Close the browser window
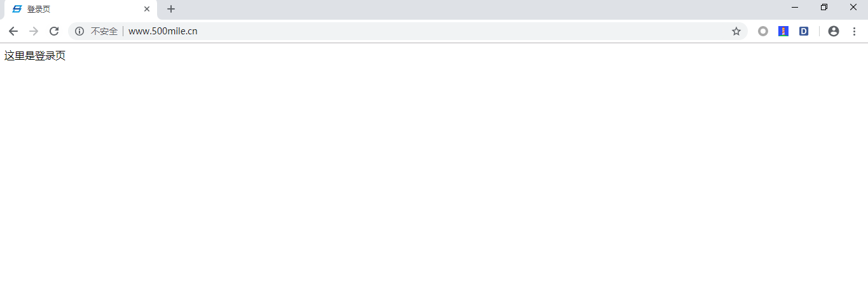This screenshot has width=868, height=295. click(x=853, y=7)
